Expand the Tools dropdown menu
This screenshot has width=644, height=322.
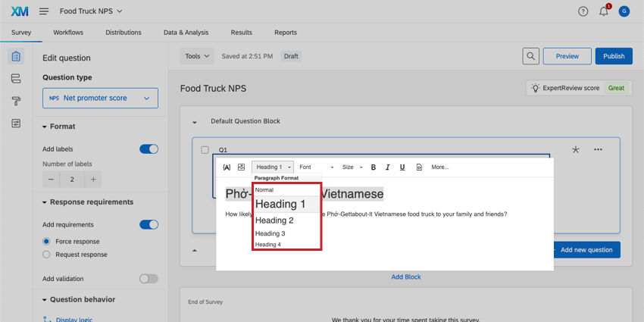coord(197,56)
